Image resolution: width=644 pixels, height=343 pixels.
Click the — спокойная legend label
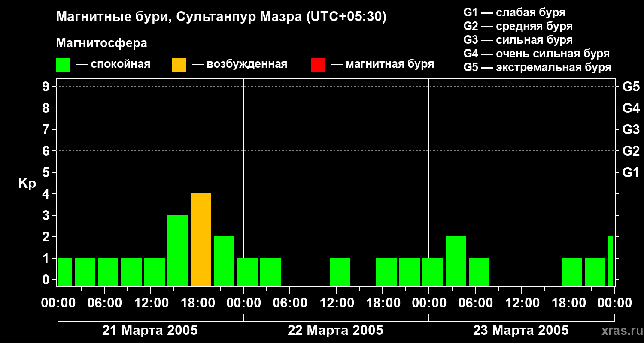click(x=113, y=64)
